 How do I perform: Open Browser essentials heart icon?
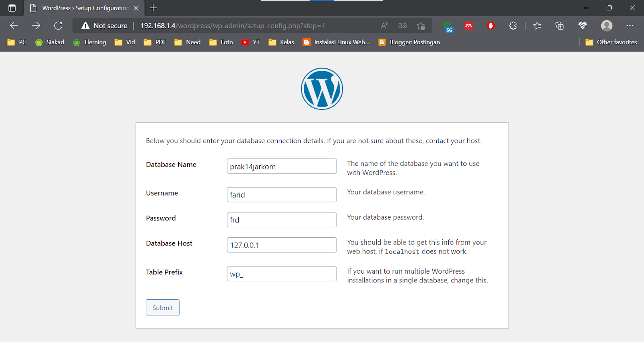pos(582,26)
